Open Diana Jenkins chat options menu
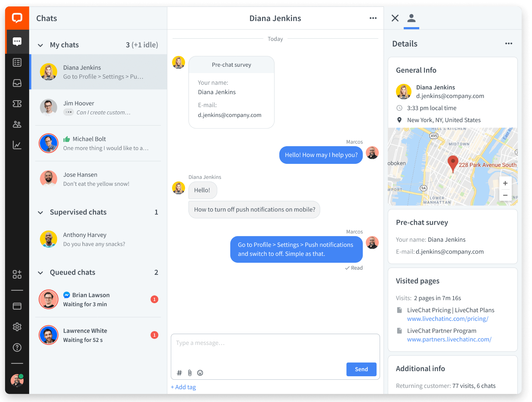Screen dimensions: 532x402 click(373, 18)
